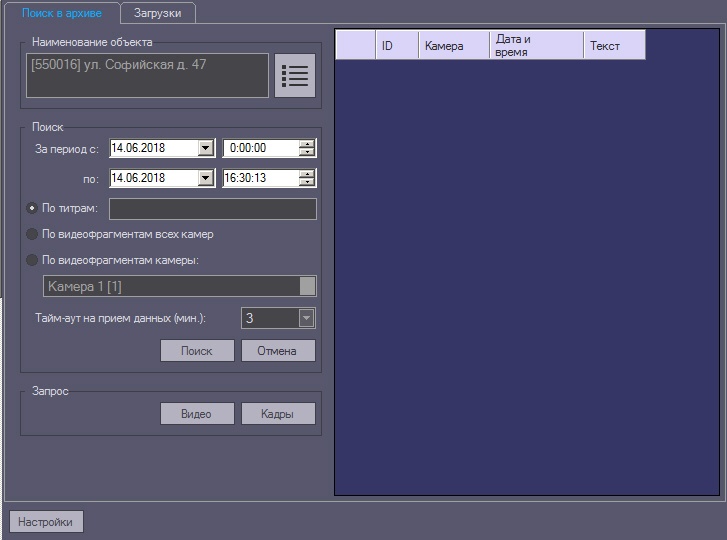This screenshot has width=727, height=540.
Task: Open the 'Поиск в архиве' tab
Action: pyautogui.click(x=62, y=12)
